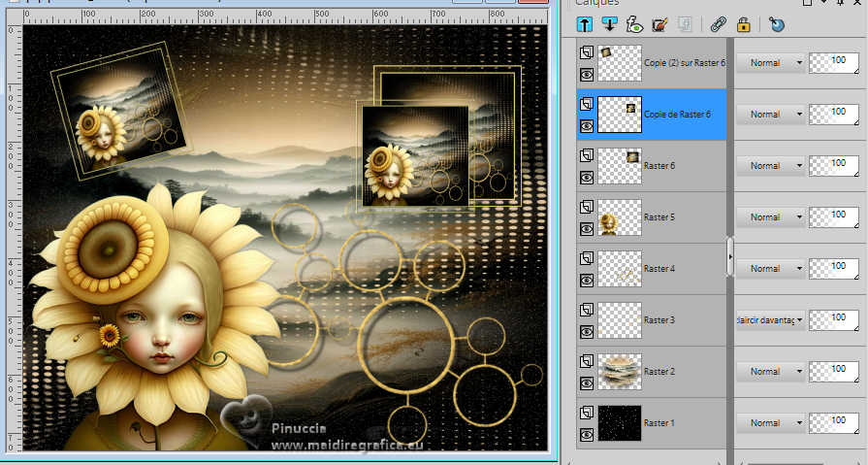Toggle the eye icon for Raster 1
The width and height of the screenshot is (868, 465).
(586, 435)
